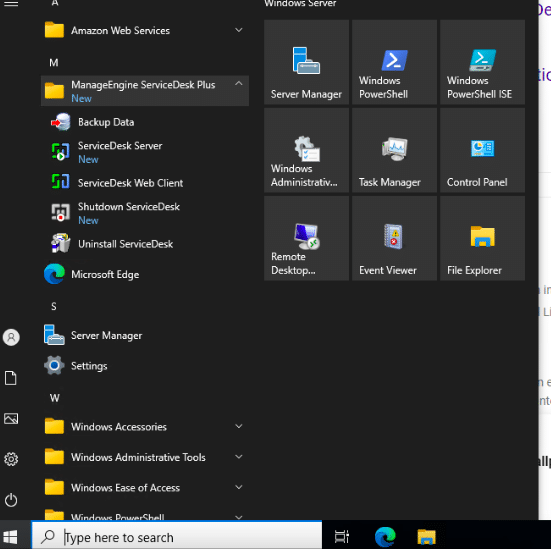Expand the Amazon Web Services folder
The image size is (551, 549).
[145, 30]
